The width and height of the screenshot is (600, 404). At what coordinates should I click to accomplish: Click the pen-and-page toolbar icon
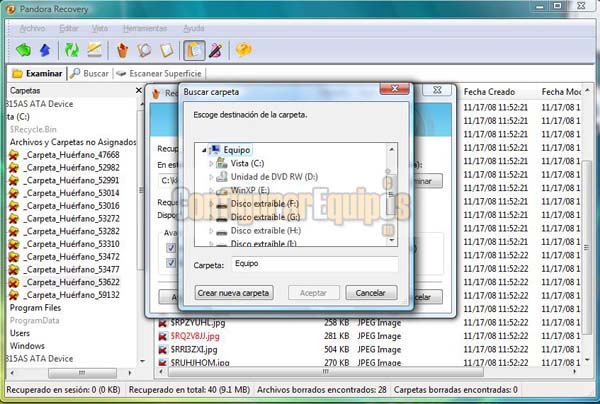(x=215, y=50)
